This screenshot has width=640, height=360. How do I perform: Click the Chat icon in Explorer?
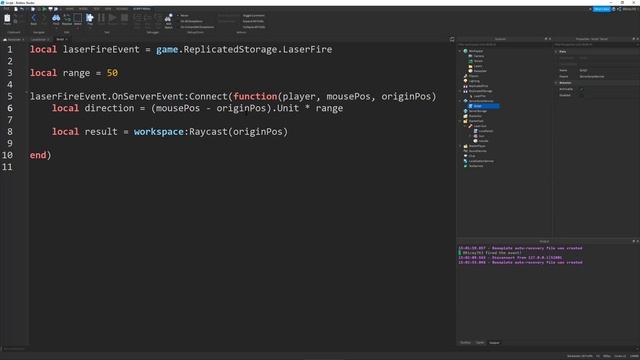click(465, 156)
